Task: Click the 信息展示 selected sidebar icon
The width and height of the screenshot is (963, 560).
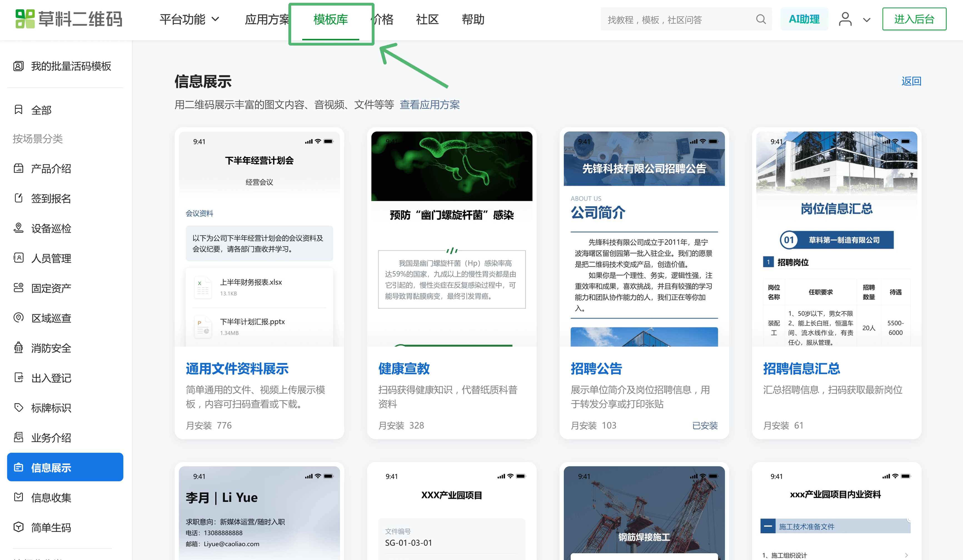Action: click(x=18, y=467)
